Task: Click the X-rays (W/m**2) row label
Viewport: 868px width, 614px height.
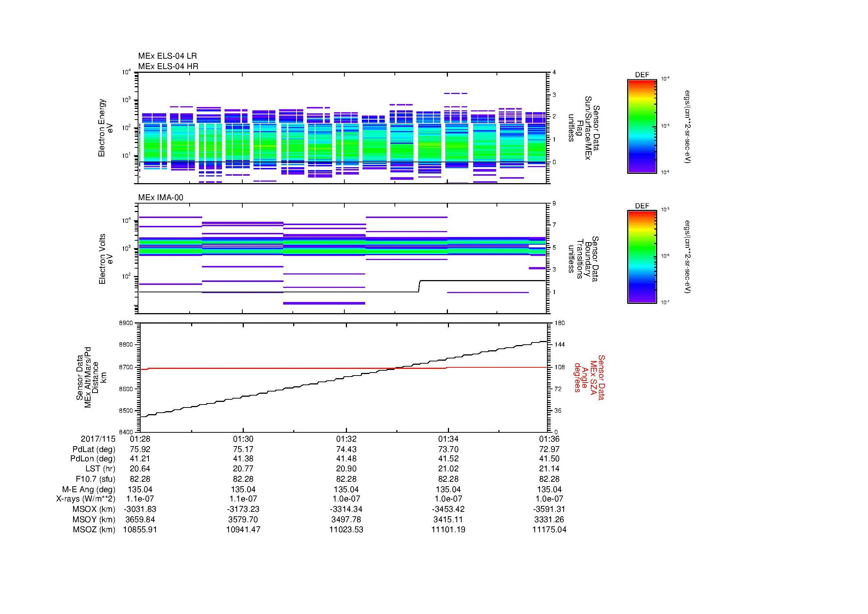Action: click(85, 499)
